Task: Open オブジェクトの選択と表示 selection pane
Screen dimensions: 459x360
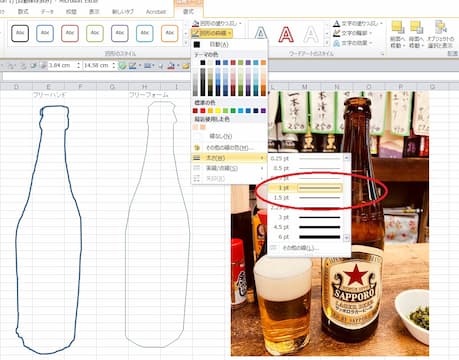Action: coord(440,34)
